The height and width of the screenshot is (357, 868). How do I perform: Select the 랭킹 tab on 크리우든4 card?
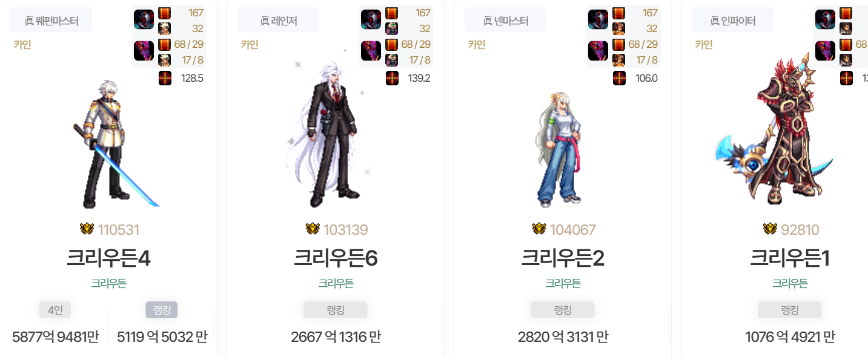click(162, 310)
